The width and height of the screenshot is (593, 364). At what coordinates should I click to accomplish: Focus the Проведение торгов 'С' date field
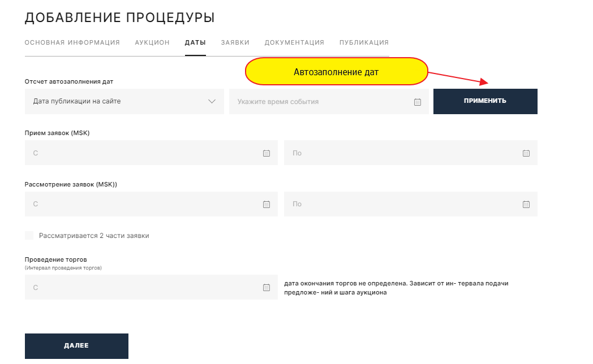click(141, 288)
